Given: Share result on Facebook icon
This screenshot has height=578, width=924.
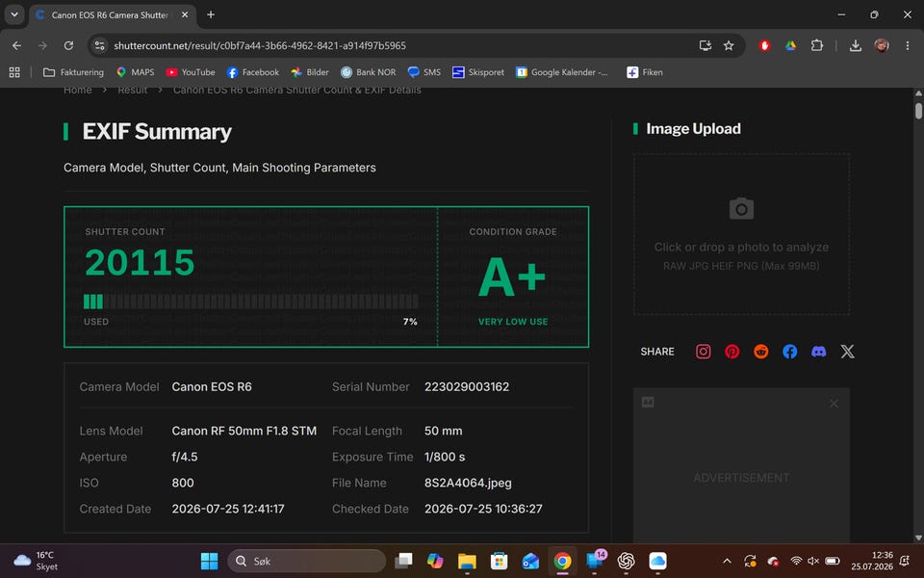Looking at the screenshot, I should click(789, 352).
